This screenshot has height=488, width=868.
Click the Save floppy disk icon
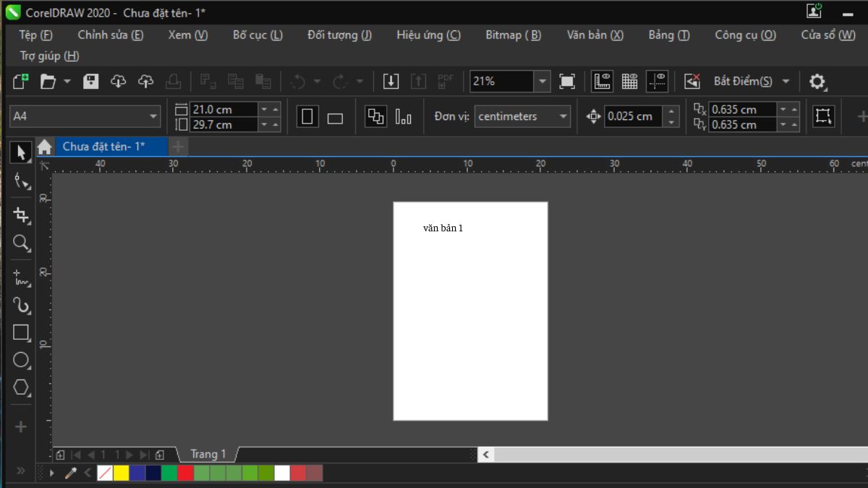coord(90,81)
